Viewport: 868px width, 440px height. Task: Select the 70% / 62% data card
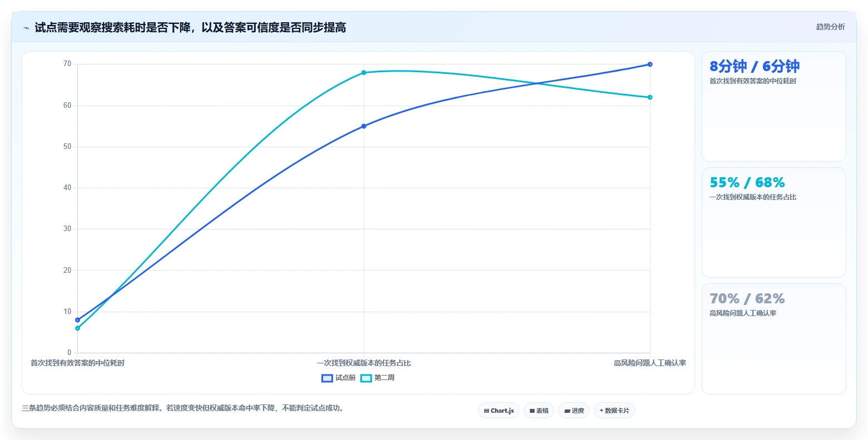(x=773, y=339)
